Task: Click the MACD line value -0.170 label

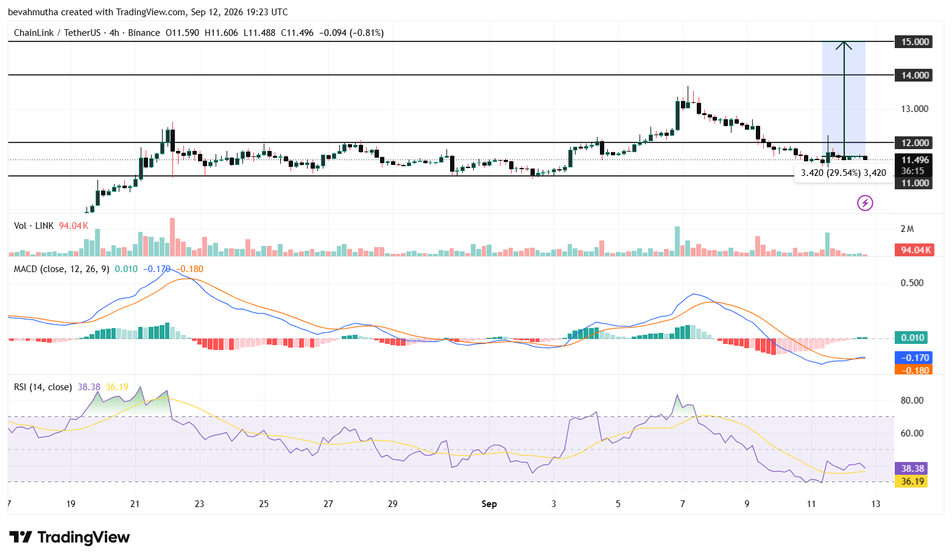Action: pos(914,358)
